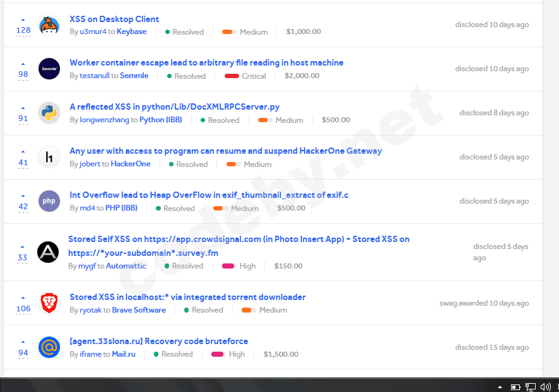Click the 33 vote count
The width and height of the screenshot is (559, 392).
23,258
